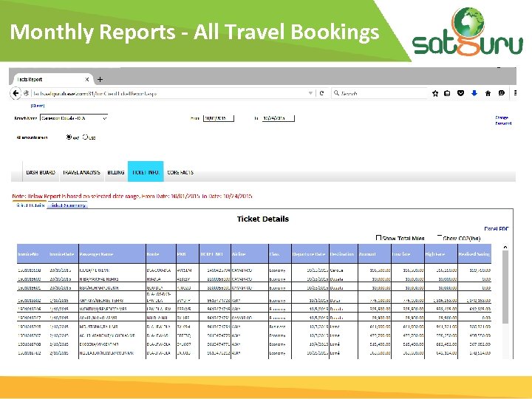Click the browser back arrow button
The height and width of the screenshot is (399, 532).
pyautogui.click(x=16, y=93)
